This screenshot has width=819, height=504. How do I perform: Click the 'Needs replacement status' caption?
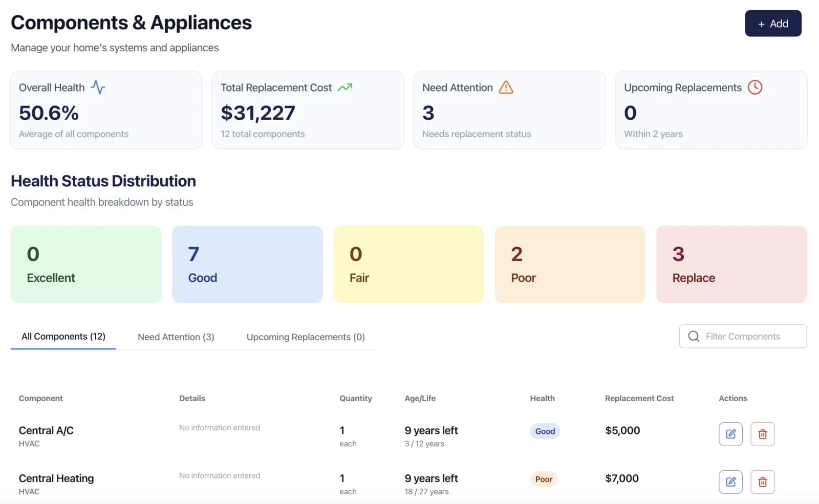pyautogui.click(x=477, y=134)
